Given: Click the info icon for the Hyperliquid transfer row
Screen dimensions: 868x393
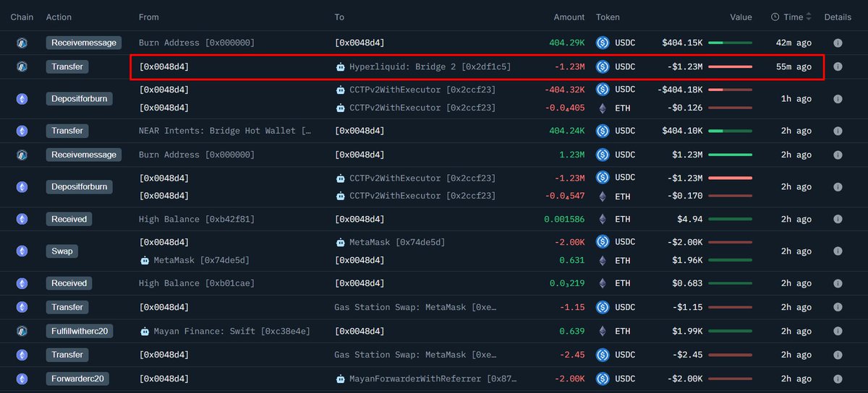Looking at the screenshot, I should coord(838,66).
